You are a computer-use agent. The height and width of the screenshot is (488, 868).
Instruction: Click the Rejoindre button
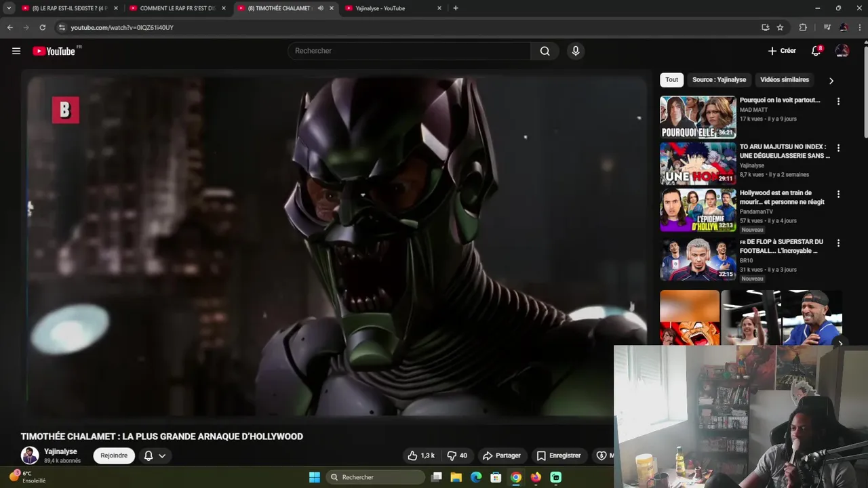pyautogui.click(x=114, y=455)
